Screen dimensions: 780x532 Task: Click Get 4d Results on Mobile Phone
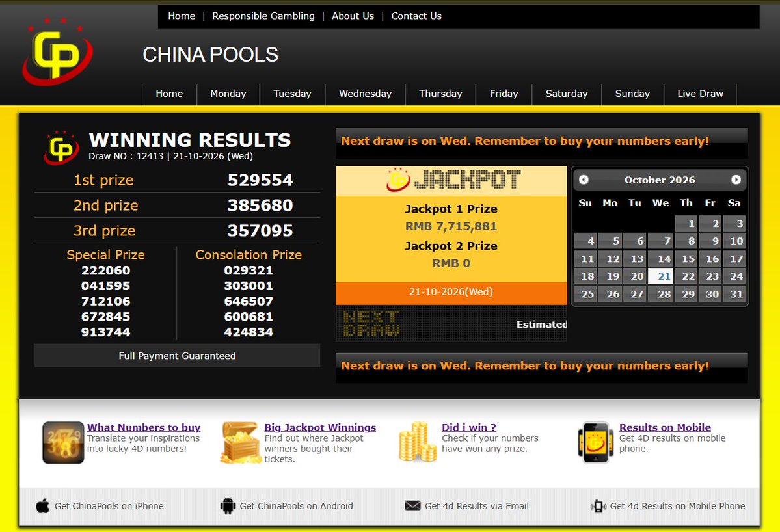pos(677,506)
